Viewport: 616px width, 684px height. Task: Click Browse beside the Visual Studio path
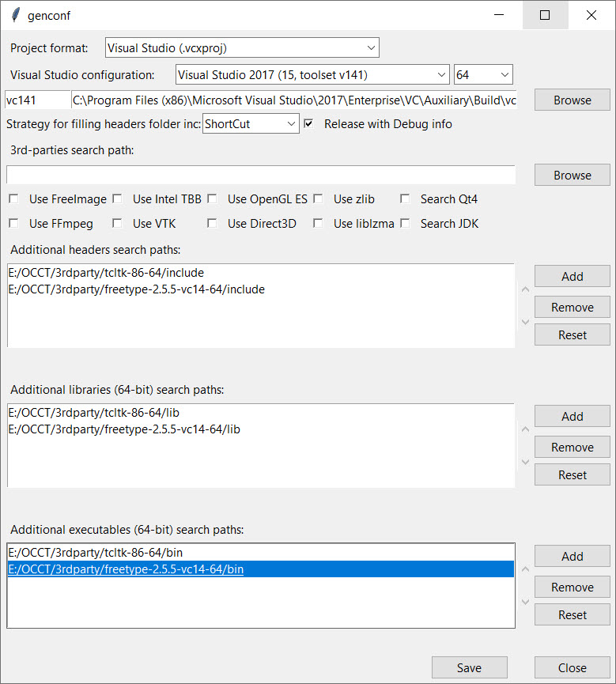pos(572,100)
